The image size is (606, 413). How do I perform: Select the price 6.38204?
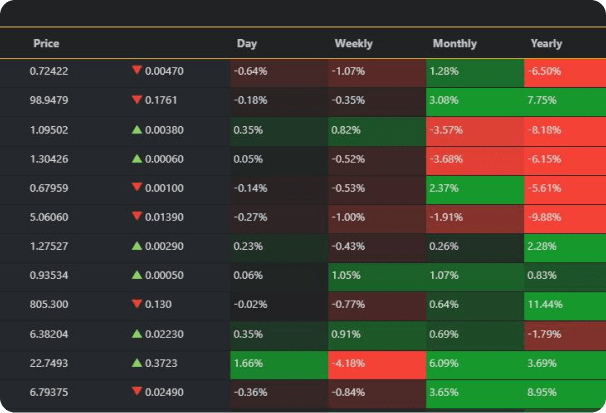tap(49, 334)
